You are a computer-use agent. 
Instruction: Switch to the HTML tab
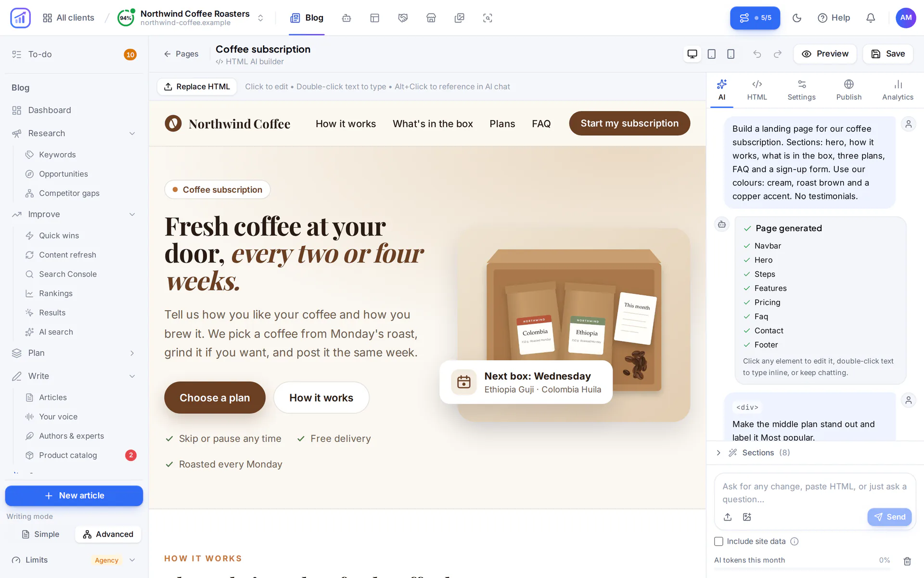click(757, 90)
